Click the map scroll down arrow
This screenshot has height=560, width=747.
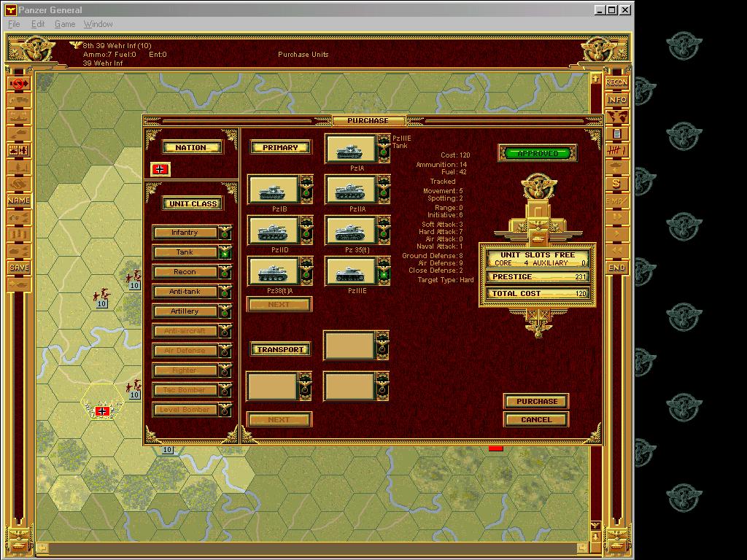[x=595, y=536]
